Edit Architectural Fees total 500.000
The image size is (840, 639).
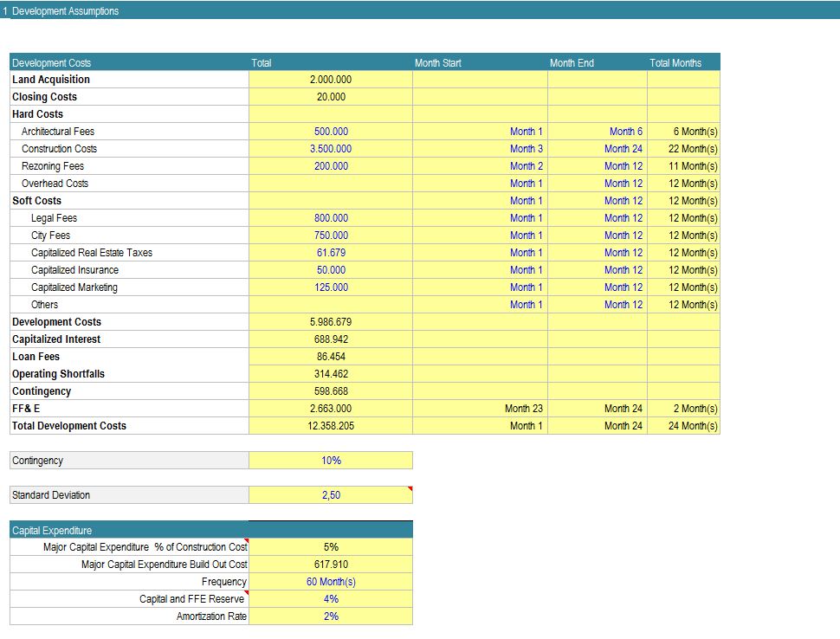[331, 132]
